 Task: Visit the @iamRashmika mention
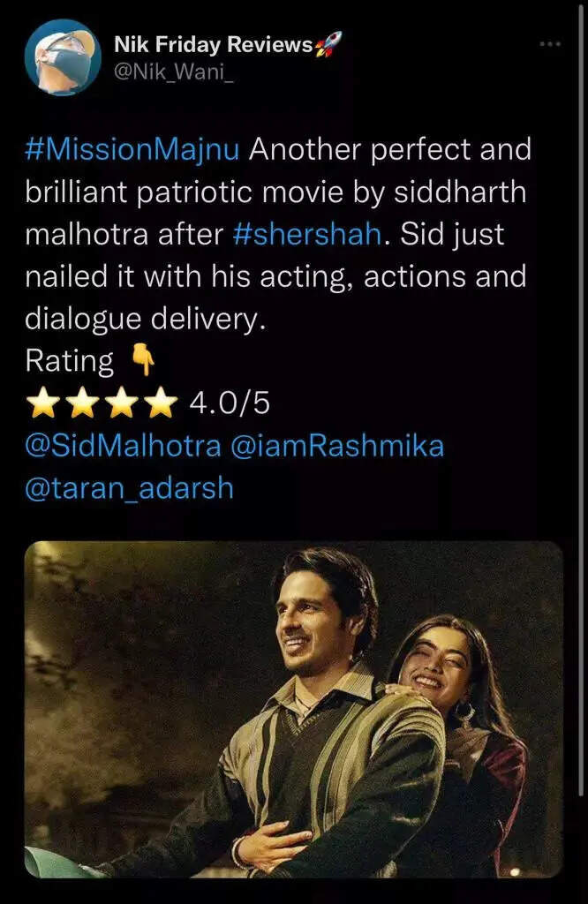pyautogui.click(x=338, y=446)
